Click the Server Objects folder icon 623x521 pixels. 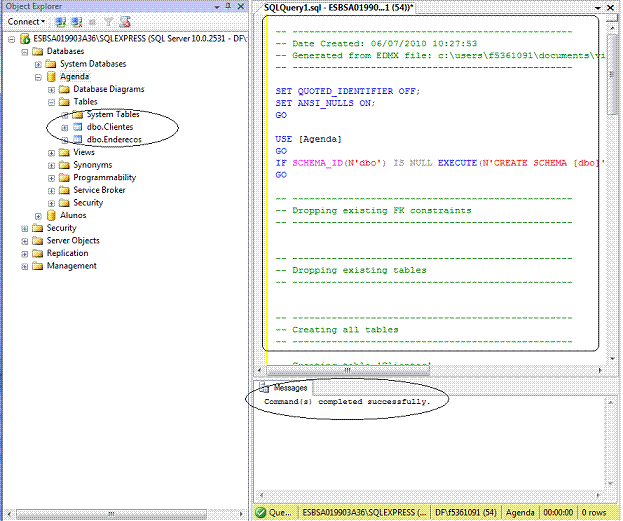(x=38, y=241)
